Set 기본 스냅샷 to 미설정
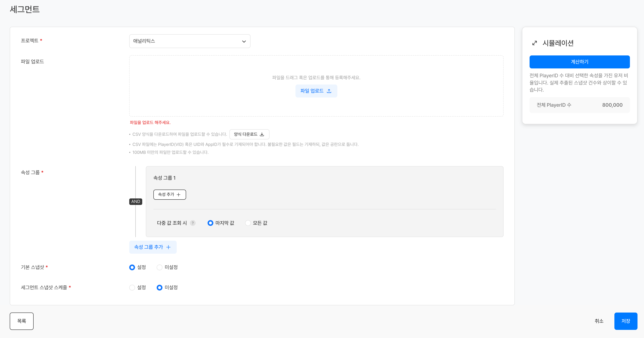Viewport: 644px width, 338px height. pos(160,267)
